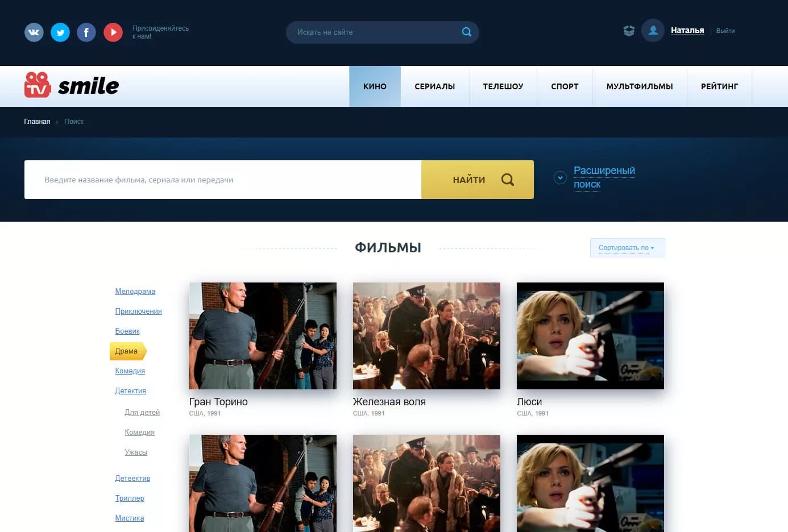Click the Гран Торино film title
Image resolution: width=788 pixels, height=532 pixels.
[218, 402]
